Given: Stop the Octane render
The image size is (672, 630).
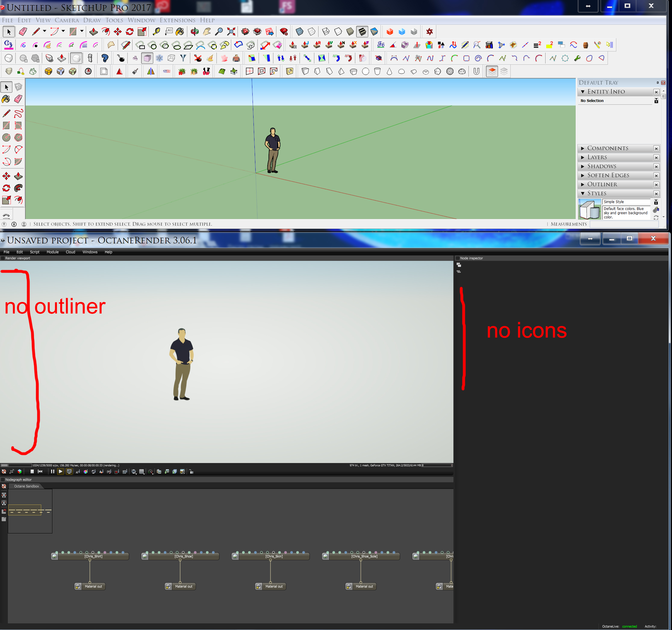Looking at the screenshot, I should tap(32, 471).
